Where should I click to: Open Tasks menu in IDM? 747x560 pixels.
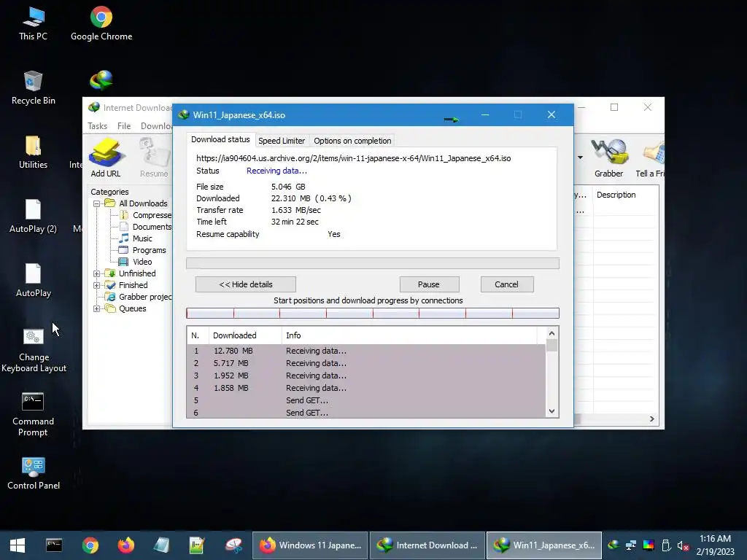pos(97,126)
